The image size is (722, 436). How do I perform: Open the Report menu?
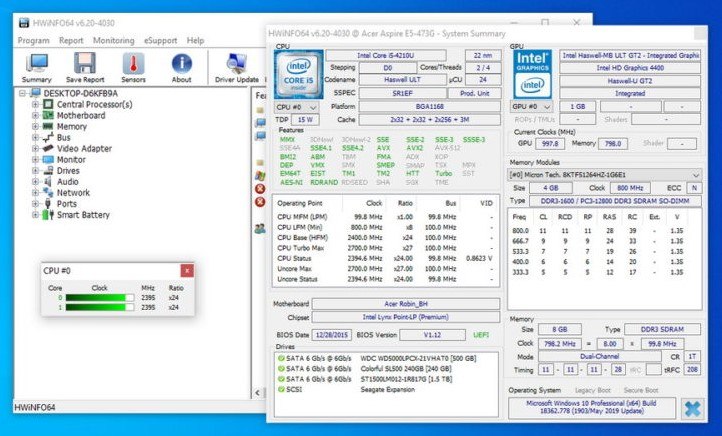pos(71,41)
